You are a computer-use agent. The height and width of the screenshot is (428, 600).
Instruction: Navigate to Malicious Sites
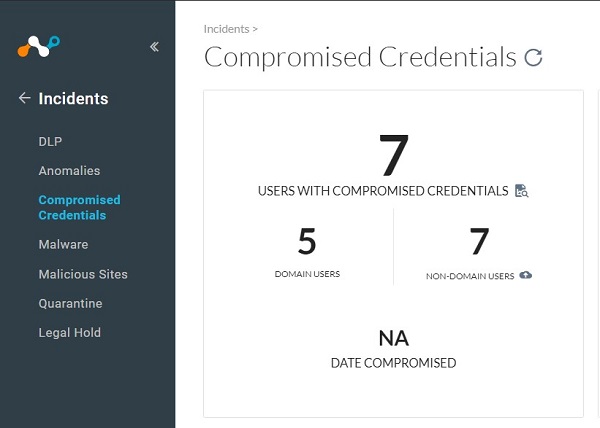pos(83,274)
